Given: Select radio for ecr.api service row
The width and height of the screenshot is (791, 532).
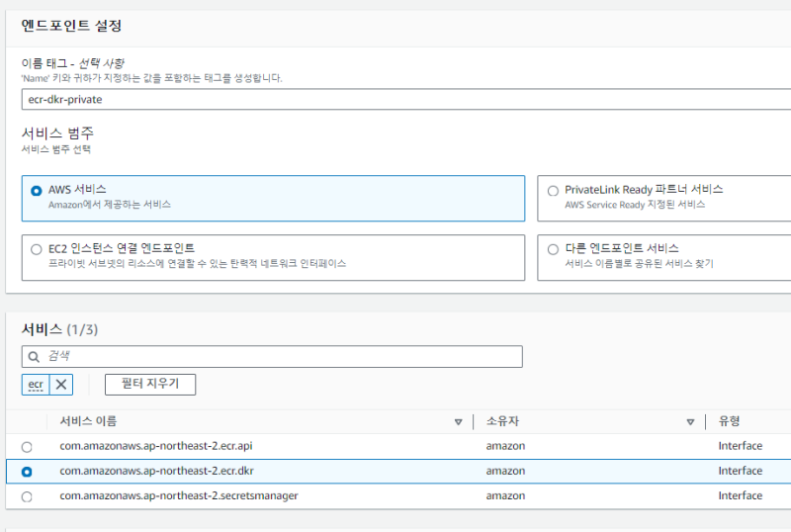Looking at the screenshot, I should coord(27,447).
